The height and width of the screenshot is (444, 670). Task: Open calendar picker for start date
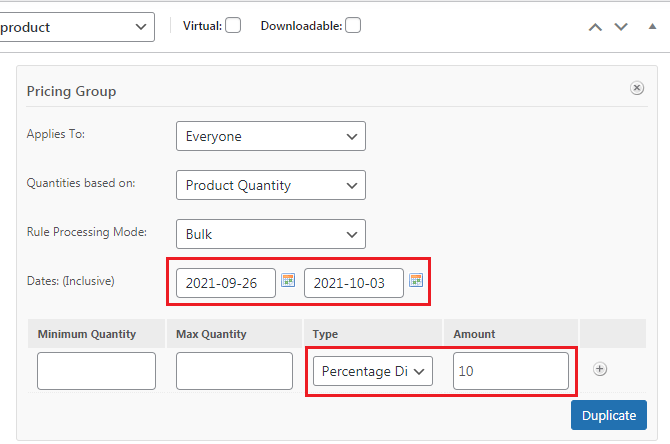288,280
